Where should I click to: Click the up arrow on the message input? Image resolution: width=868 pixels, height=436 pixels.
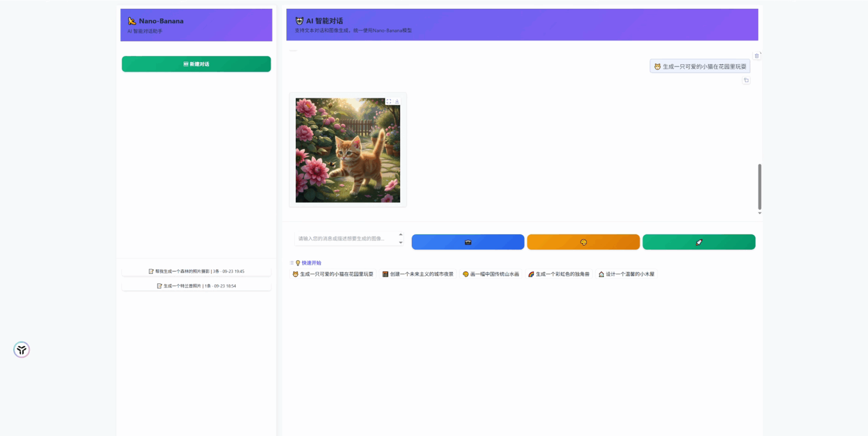pos(401,234)
